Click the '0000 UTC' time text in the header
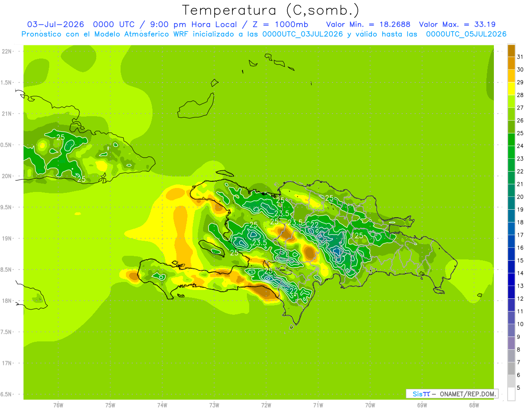Image resolution: width=532 pixels, height=411 pixels. click(x=115, y=24)
